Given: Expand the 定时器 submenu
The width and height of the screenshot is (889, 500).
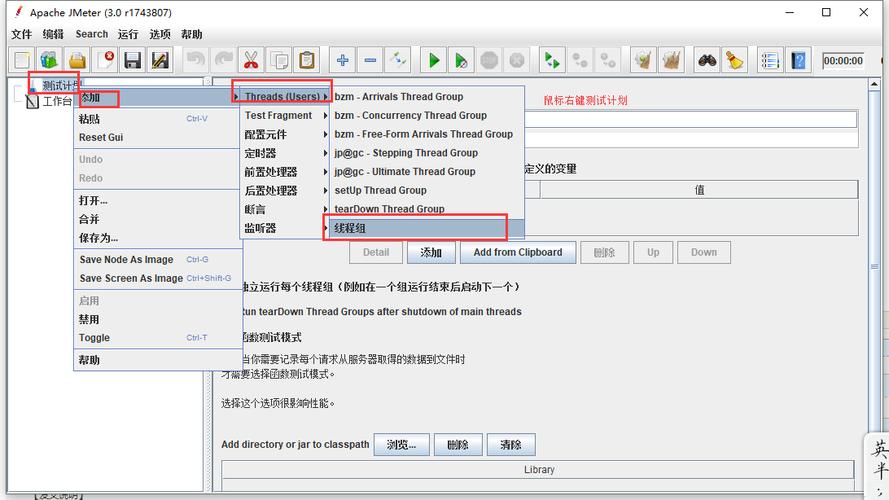Looking at the screenshot, I should coord(286,153).
